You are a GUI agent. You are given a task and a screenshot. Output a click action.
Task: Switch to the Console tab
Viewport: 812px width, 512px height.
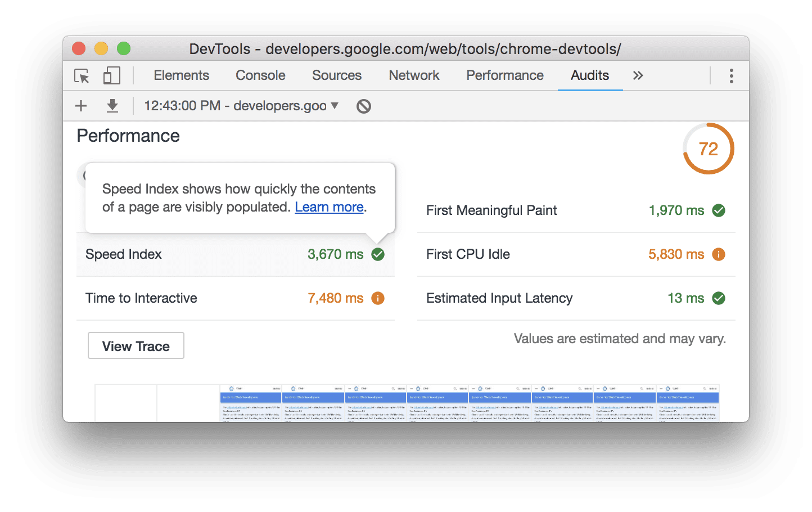260,75
